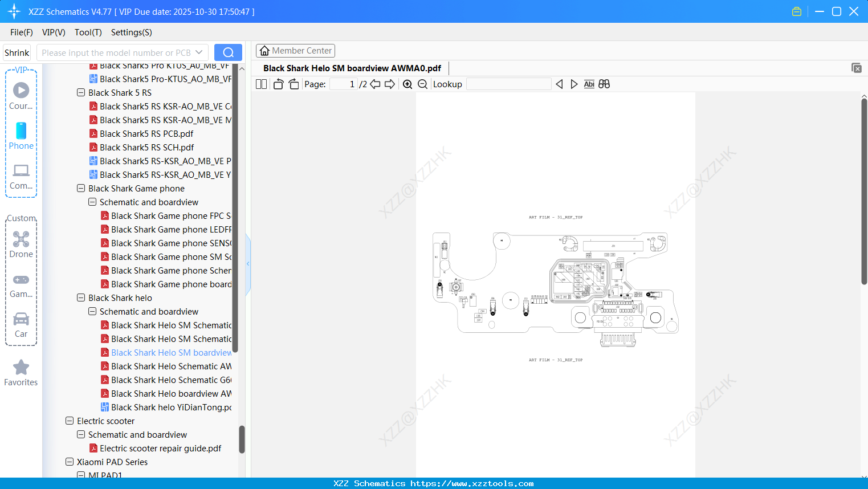Open the dual-page view icon

point(260,84)
